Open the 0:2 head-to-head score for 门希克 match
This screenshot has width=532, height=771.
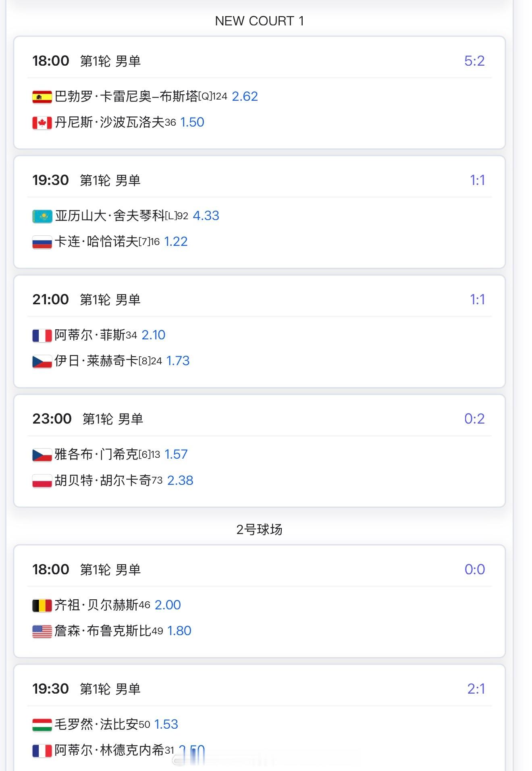point(474,419)
